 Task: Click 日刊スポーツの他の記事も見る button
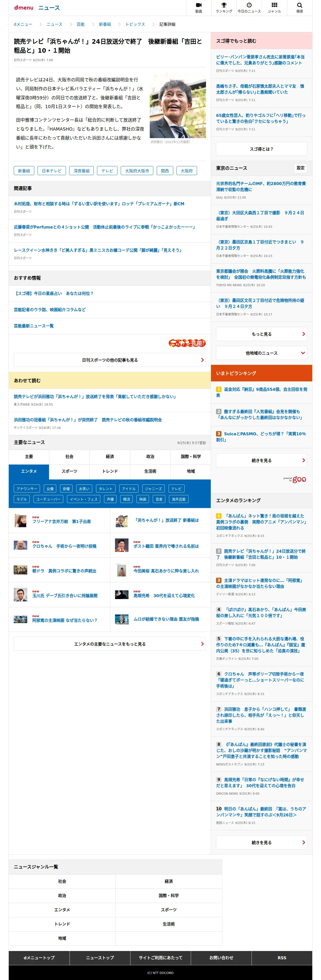click(x=110, y=360)
